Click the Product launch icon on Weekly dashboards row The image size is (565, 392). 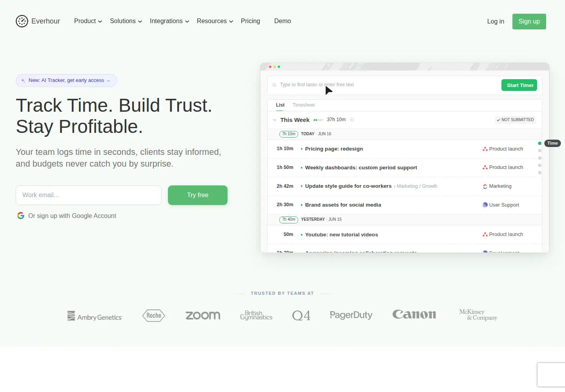[485, 167]
